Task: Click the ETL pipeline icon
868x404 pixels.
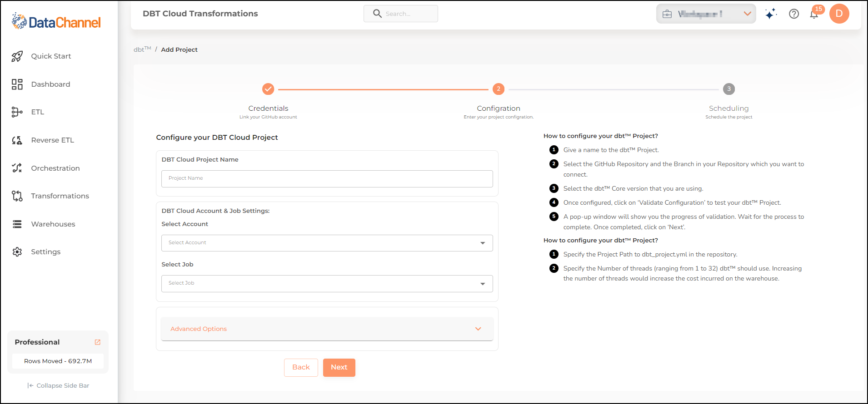Action: pyautogui.click(x=17, y=112)
